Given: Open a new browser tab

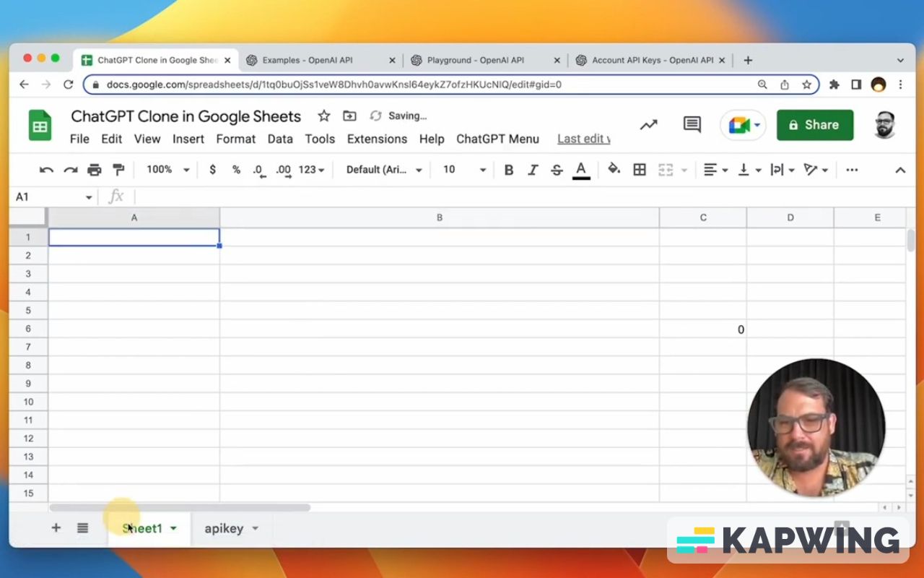Looking at the screenshot, I should coord(748,61).
